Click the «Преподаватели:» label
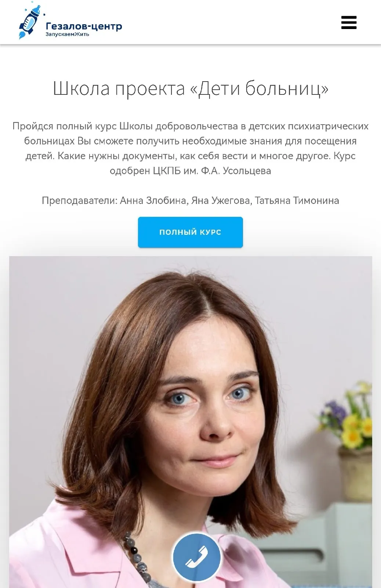381x588 pixels. pyautogui.click(x=80, y=201)
